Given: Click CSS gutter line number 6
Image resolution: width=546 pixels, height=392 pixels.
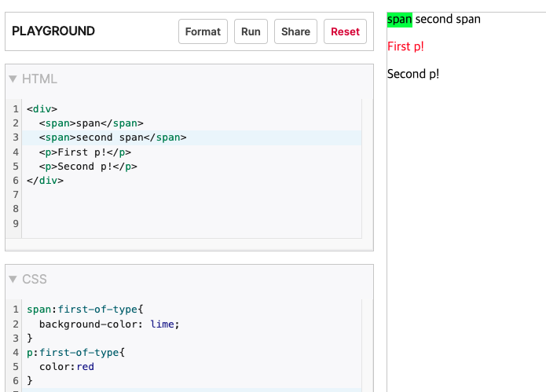Looking at the screenshot, I should (x=16, y=381).
